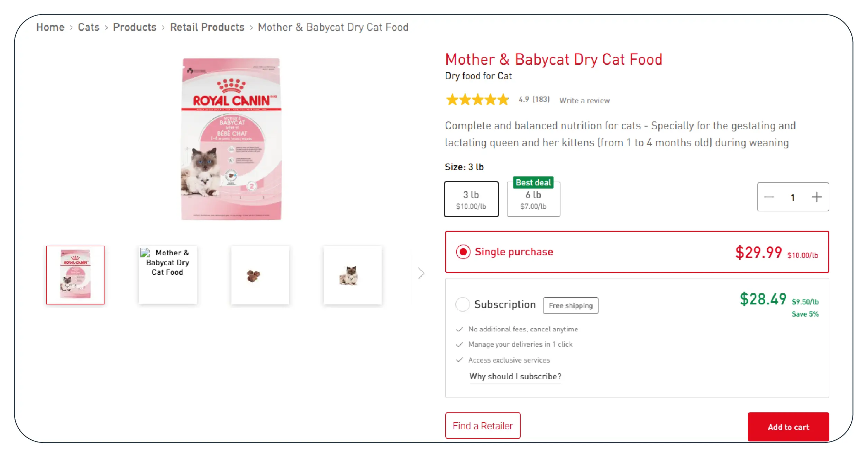This screenshot has height=457, width=868.
Task: Click the Why should I subscribe link
Action: point(515,376)
